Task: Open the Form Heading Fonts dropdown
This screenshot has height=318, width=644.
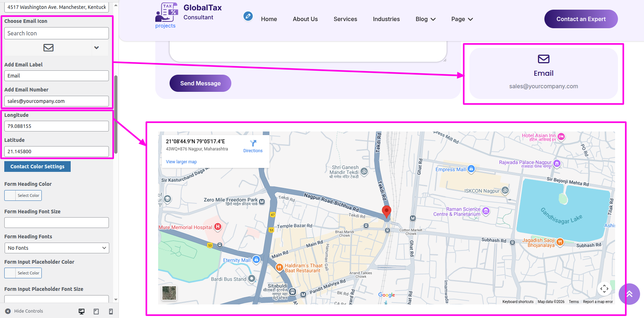Action: tap(56, 248)
